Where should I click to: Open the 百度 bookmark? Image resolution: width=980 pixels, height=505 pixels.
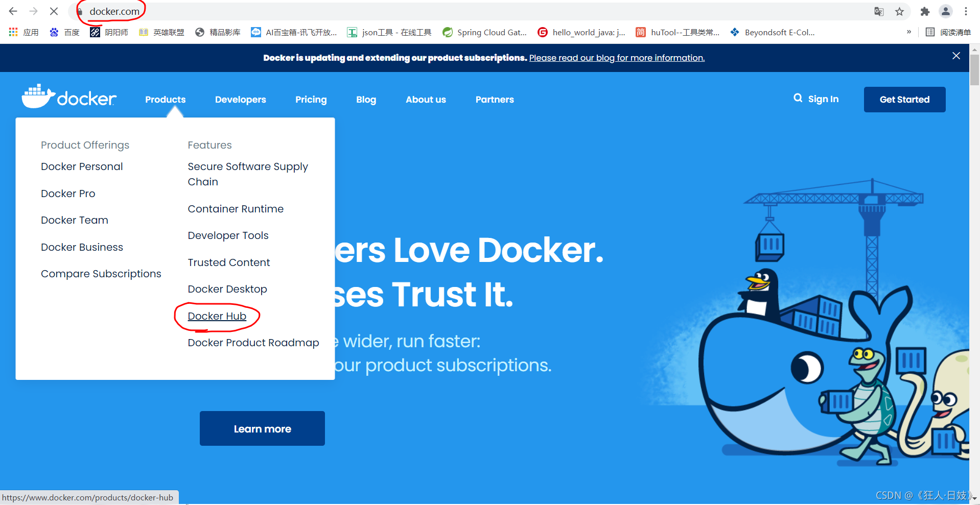pos(64,32)
